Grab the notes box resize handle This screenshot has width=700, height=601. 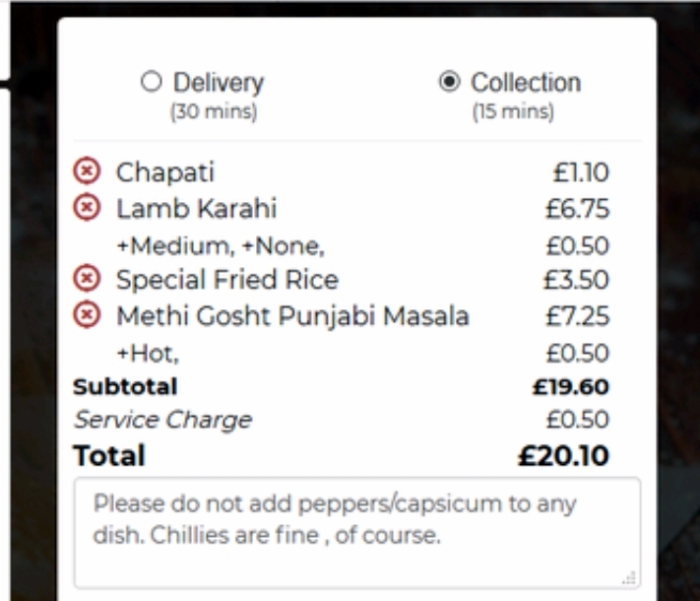(631, 579)
